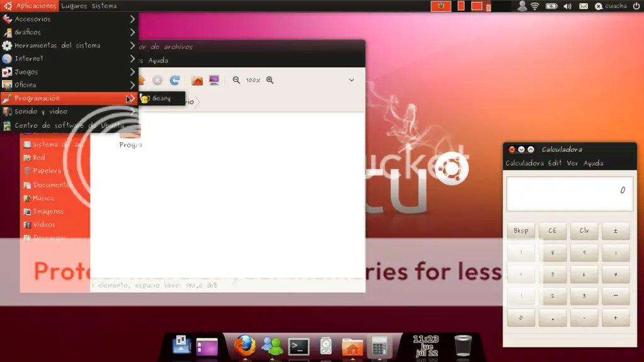Expand the Juegos submenu
644x362 pixels.
click(x=69, y=72)
